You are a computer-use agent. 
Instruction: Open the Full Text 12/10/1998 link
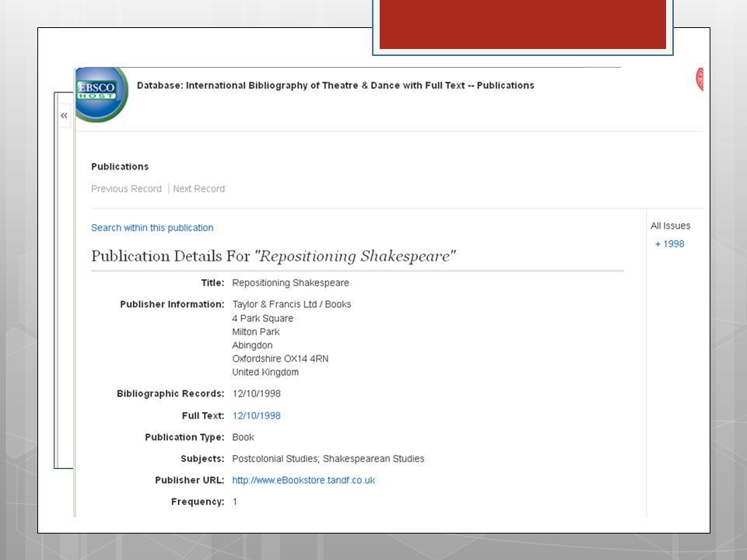pyautogui.click(x=256, y=415)
